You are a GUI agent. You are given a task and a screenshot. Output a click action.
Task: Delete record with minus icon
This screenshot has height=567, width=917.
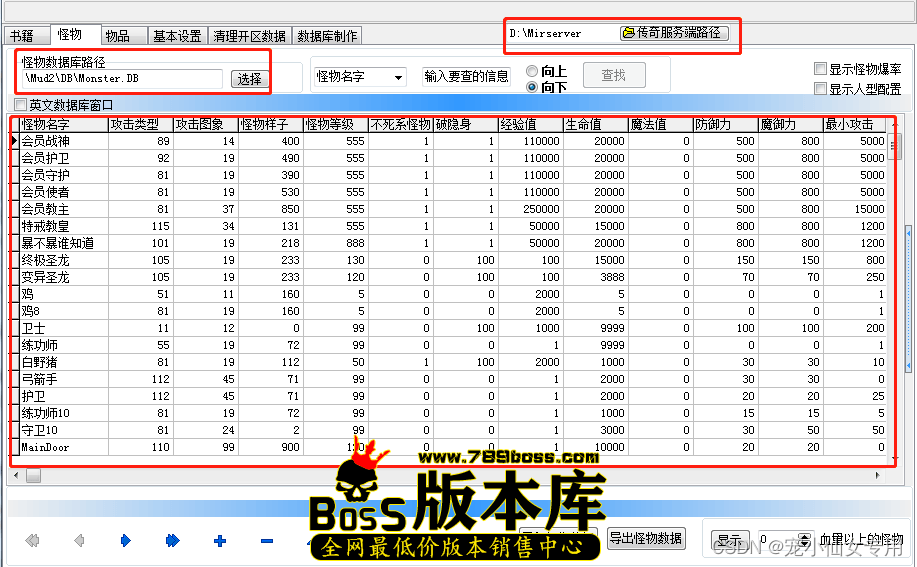click(x=266, y=541)
